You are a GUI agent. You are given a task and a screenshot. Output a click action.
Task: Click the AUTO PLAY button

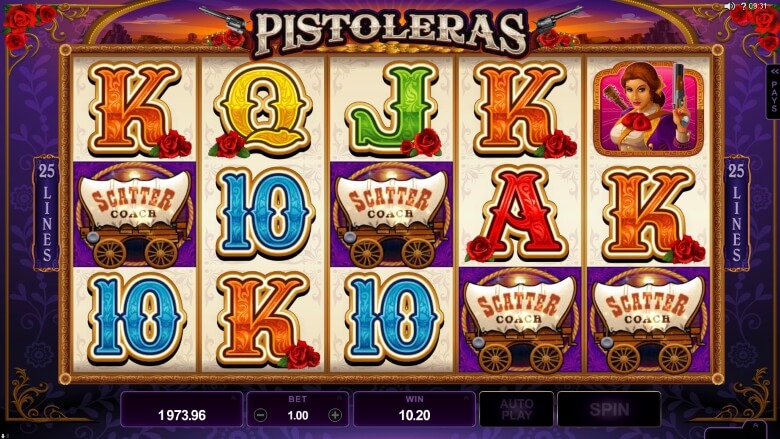click(x=516, y=409)
